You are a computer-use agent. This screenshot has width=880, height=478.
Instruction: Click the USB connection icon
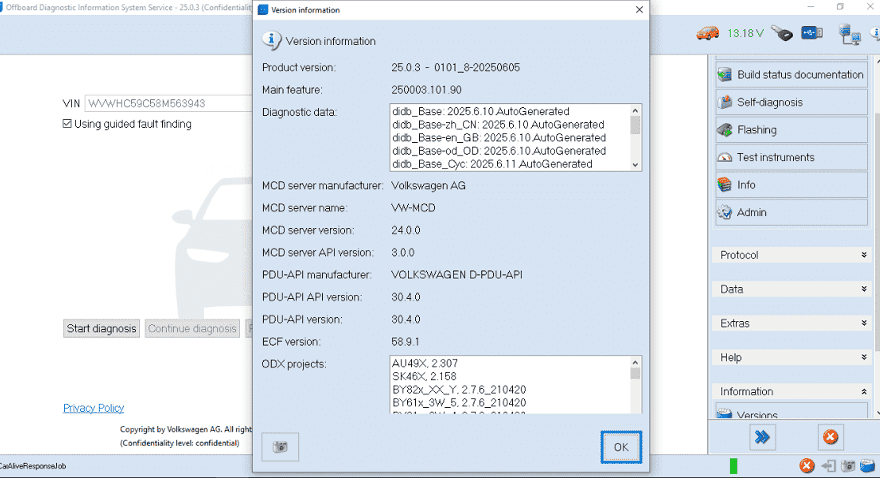coord(812,33)
